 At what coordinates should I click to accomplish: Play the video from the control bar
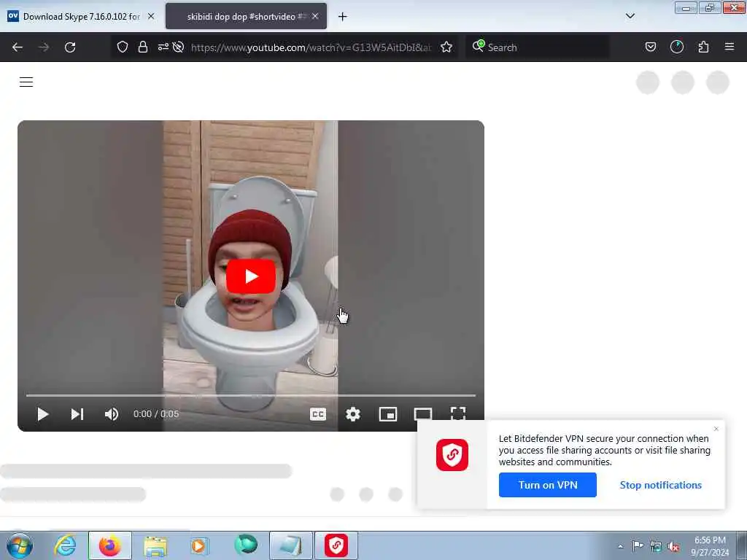pos(43,414)
